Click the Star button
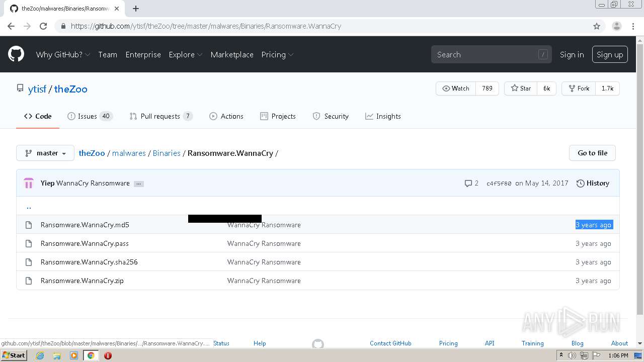Viewport: 644px width, 362px height. tap(521, 88)
